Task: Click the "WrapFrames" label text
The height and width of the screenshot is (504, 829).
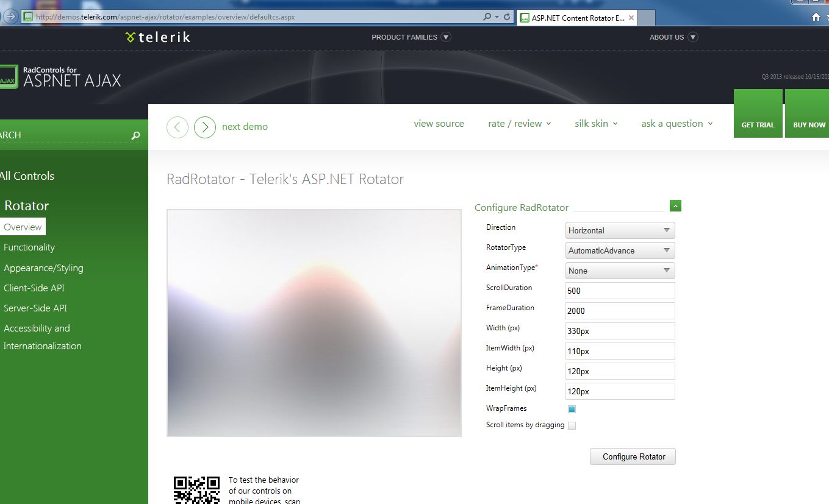Action: click(x=506, y=408)
